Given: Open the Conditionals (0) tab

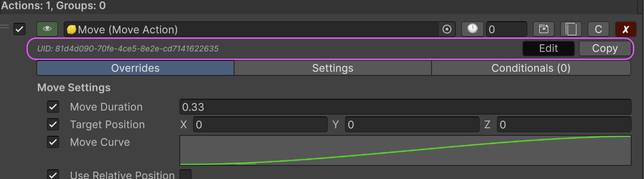Looking at the screenshot, I should tap(530, 68).
